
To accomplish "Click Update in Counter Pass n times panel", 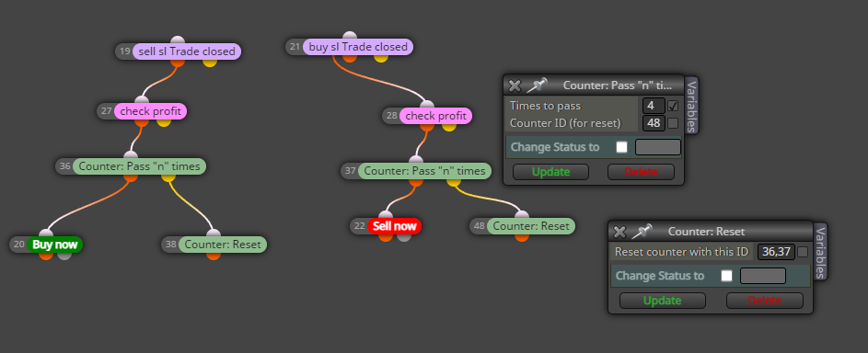I will (550, 172).
